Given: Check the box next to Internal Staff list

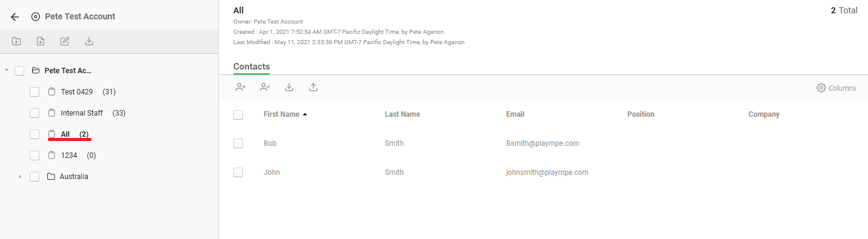Looking at the screenshot, I should click(x=35, y=113).
